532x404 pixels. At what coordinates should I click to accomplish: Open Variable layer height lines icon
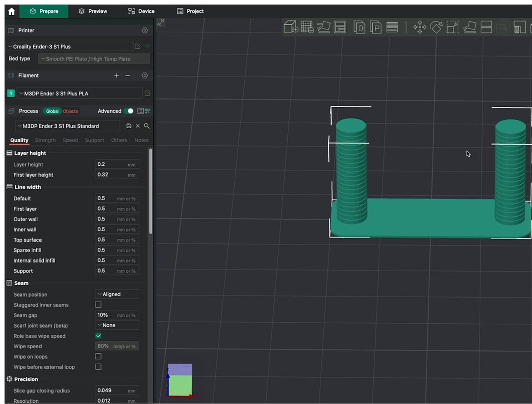tap(392, 27)
